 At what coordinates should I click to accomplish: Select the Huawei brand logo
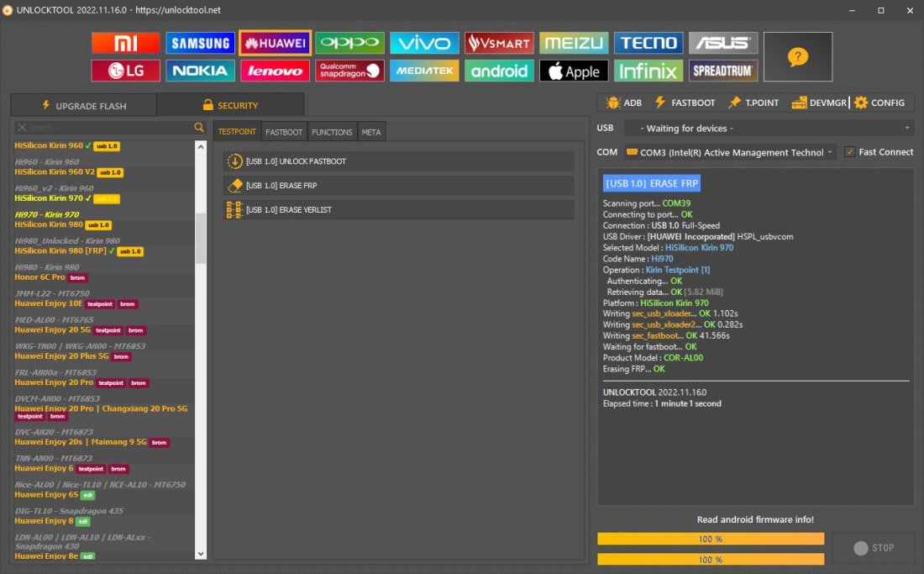276,43
